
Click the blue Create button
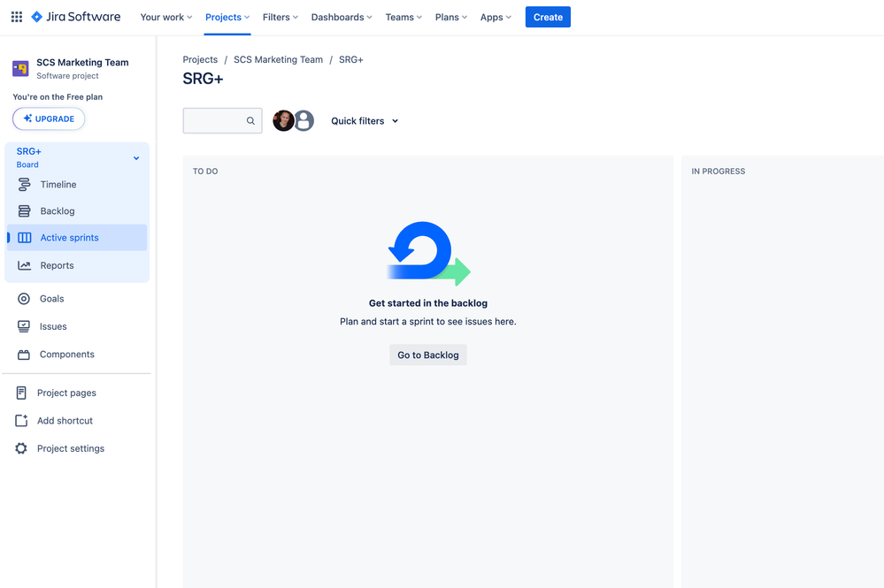[x=548, y=17]
